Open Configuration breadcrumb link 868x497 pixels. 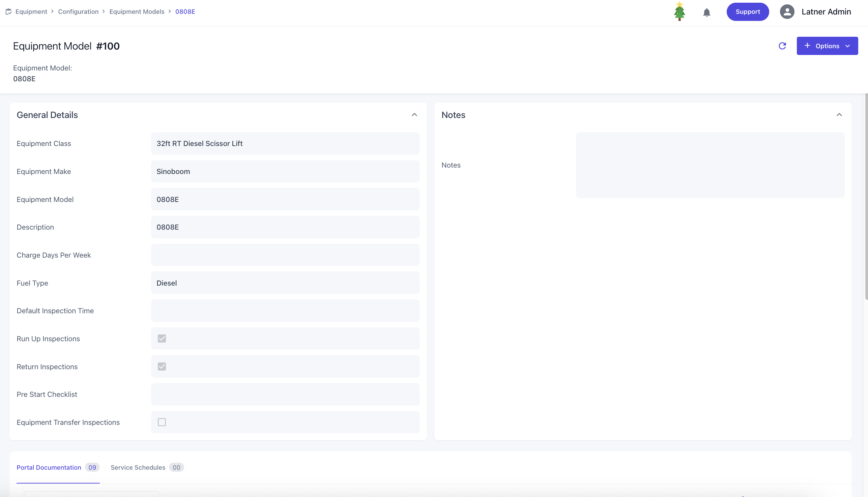coord(78,11)
